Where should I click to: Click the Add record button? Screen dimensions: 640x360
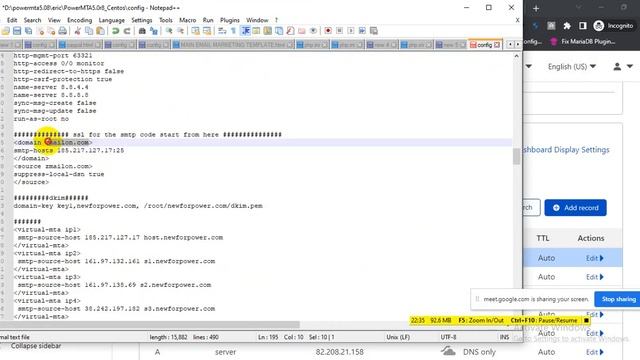575,208
